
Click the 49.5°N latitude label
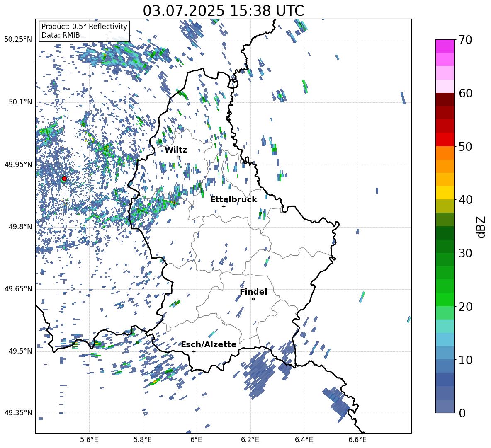click(20, 351)
